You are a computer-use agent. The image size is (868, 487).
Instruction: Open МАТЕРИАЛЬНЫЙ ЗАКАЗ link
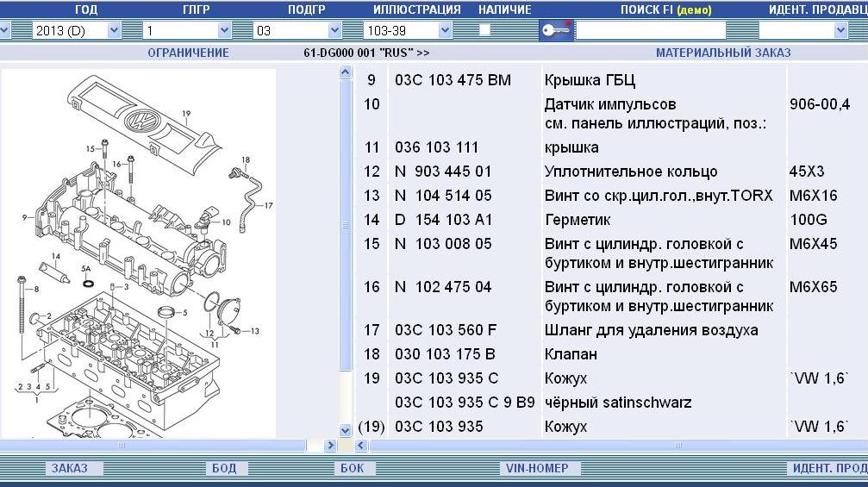(722, 53)
